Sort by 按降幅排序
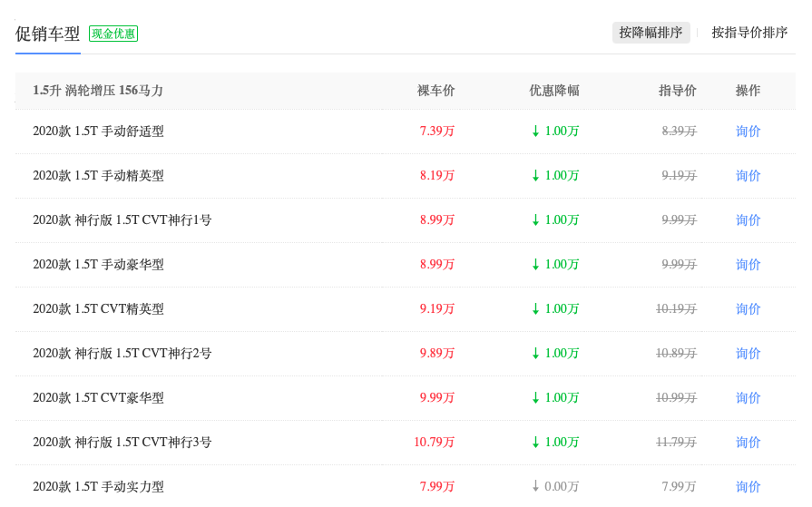812x507 pixels. (x=651, y=33)
